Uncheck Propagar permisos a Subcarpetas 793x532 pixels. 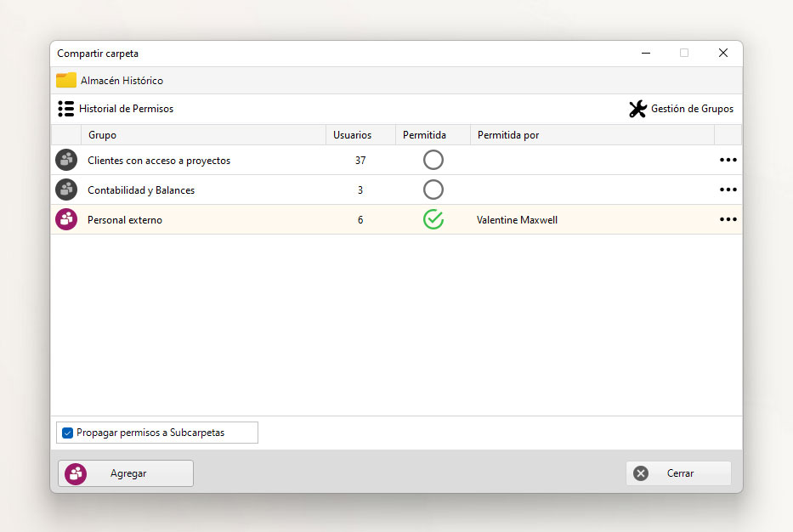[67, 433]
